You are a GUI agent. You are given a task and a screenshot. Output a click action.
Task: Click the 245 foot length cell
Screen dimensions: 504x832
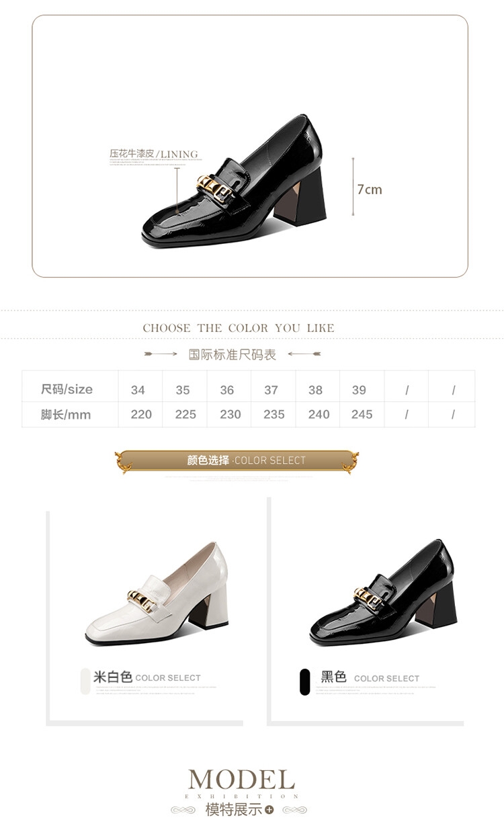pyautogui.click(x=362, y=415)
